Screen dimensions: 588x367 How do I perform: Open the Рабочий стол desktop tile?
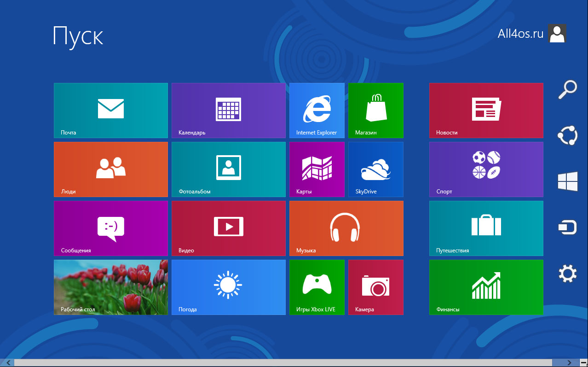pyautogui.click(x=111, y=287)
